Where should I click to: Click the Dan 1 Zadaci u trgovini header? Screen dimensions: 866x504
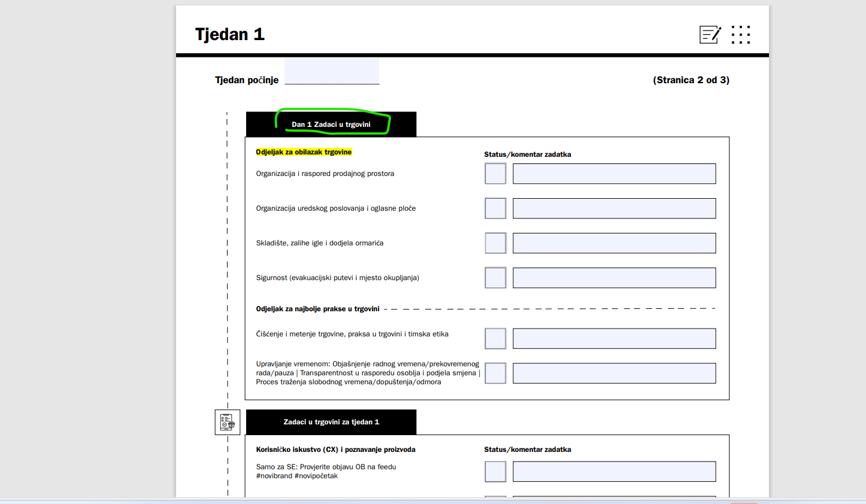coord(331,125)
